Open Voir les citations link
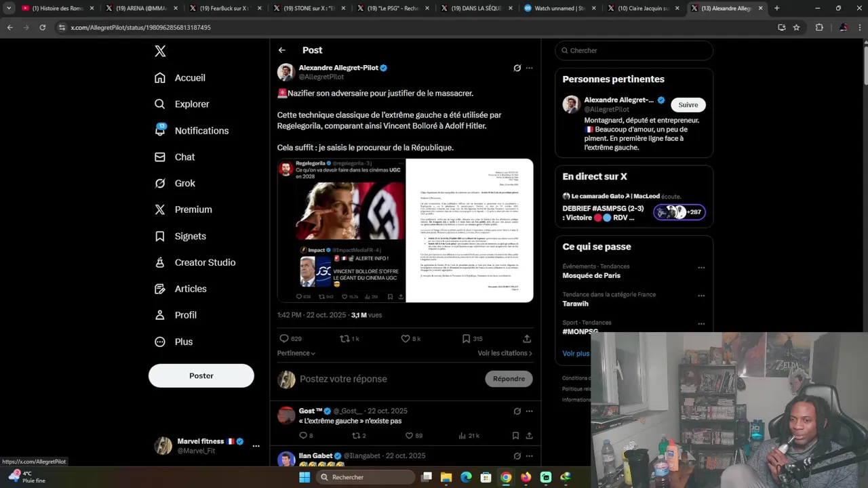 pyautogui.click(x=505, y=353)
